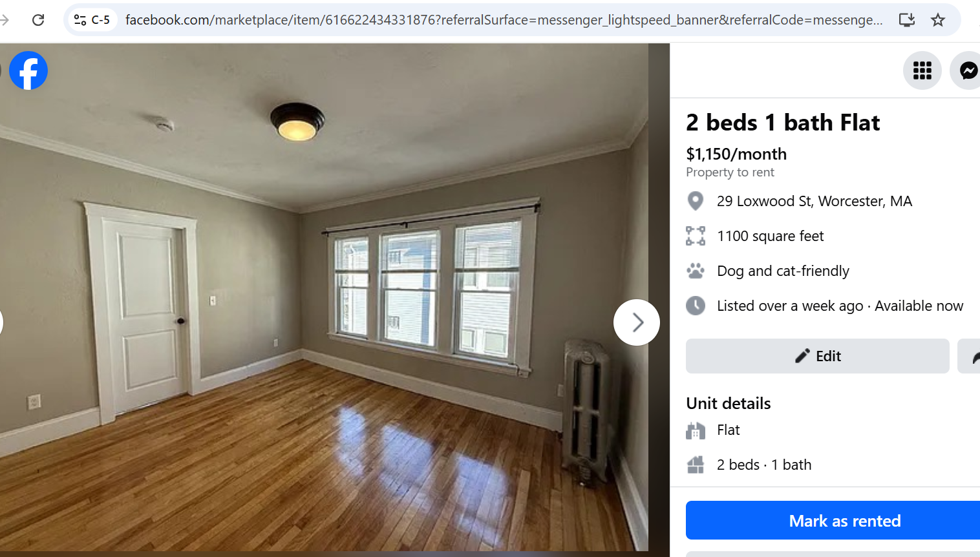The image size is (980, 557).
Task: Open the Facebook apps grid menu
Action: tap(922, 70)
